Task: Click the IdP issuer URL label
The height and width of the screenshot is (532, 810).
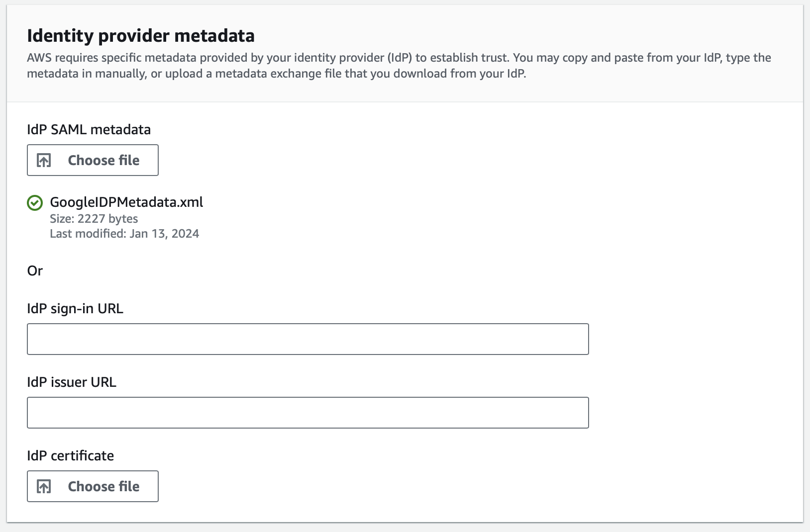Action: 72,382
